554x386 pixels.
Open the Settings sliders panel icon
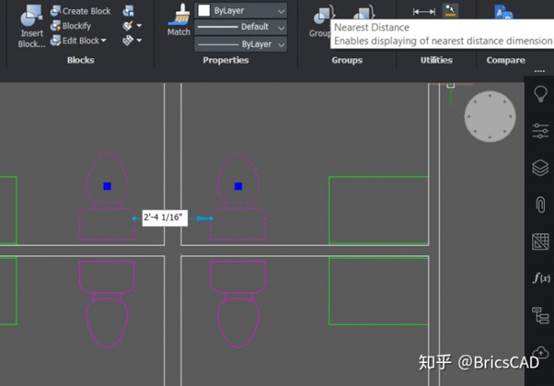[540, 131]
